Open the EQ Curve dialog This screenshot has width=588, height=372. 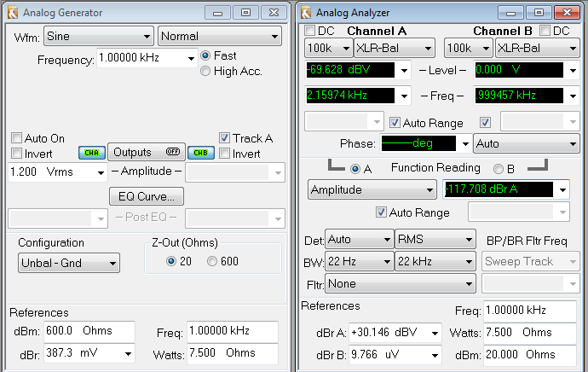[147, 196]
